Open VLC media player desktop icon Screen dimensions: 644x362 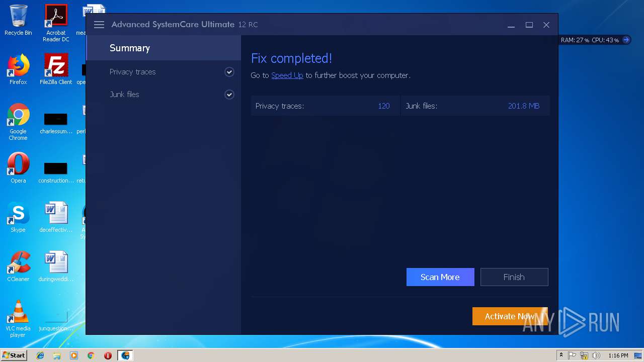click(x=18, y=319)
